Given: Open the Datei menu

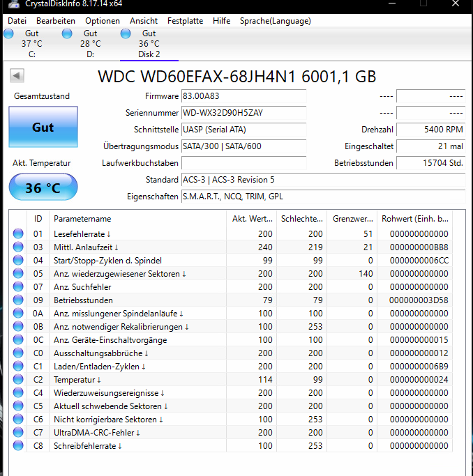Looking at the screenshot, I should [17, 21].
